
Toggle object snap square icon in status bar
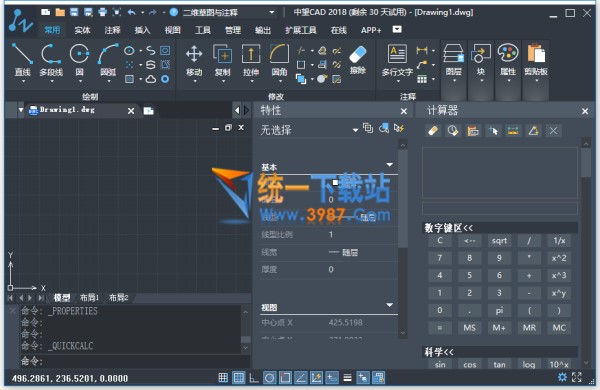pos(285,378)
